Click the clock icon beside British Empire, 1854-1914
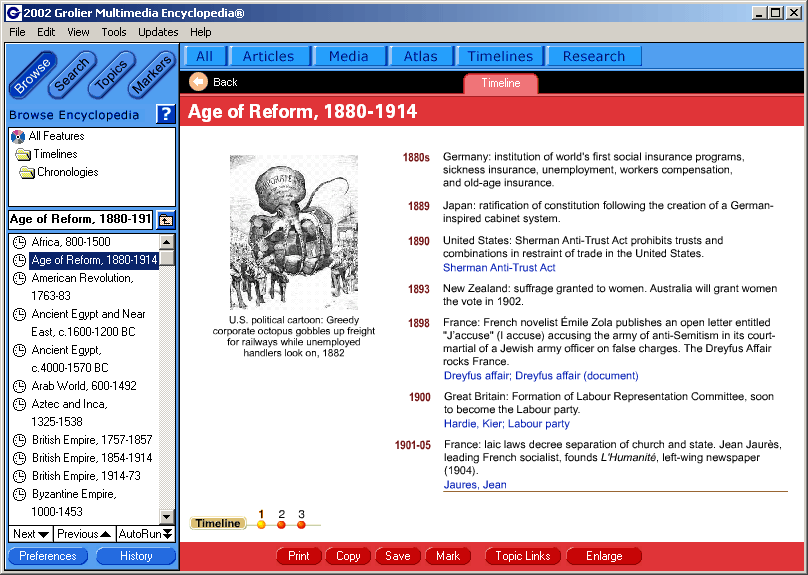The height and width of the screenshot is (575, 808). coord(19,458)
